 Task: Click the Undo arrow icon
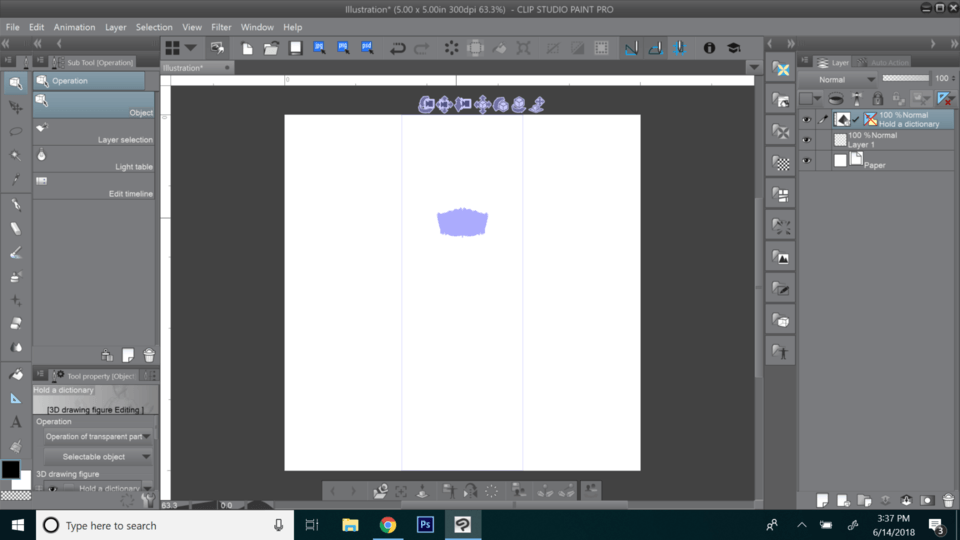pos(397,48)
